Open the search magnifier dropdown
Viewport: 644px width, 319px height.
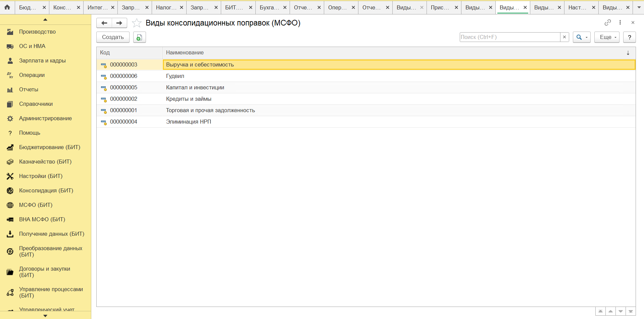[582, 37]
